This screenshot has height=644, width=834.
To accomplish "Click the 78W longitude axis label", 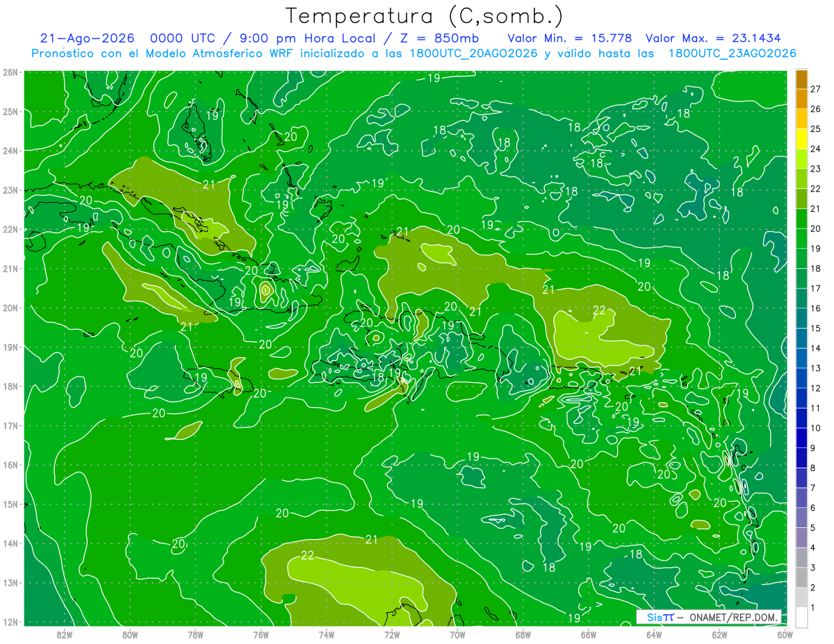I will [195, 634].
